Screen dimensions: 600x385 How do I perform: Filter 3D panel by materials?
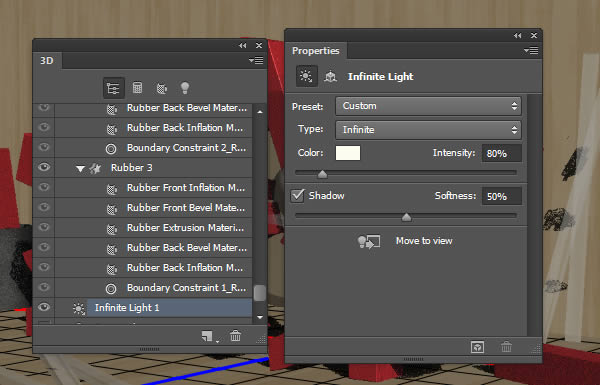coord(161,88)
